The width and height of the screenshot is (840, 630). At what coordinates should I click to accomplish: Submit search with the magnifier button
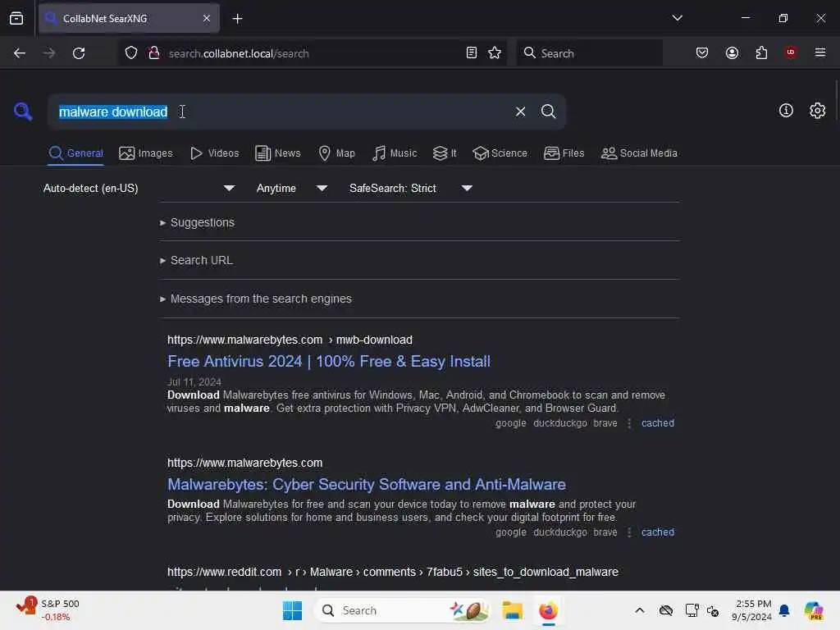click(548, 112)
